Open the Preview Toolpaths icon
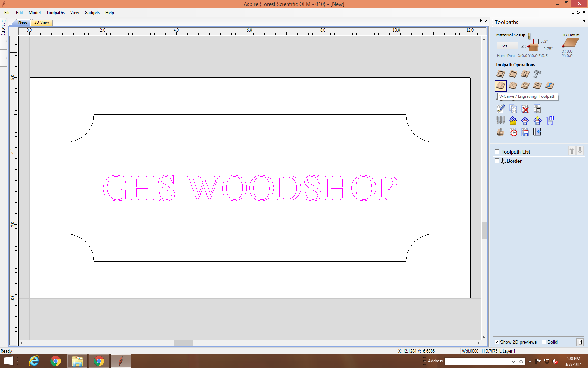Image resolution: width=588 pixels, height=368 pixels. (x=500, y=132)
